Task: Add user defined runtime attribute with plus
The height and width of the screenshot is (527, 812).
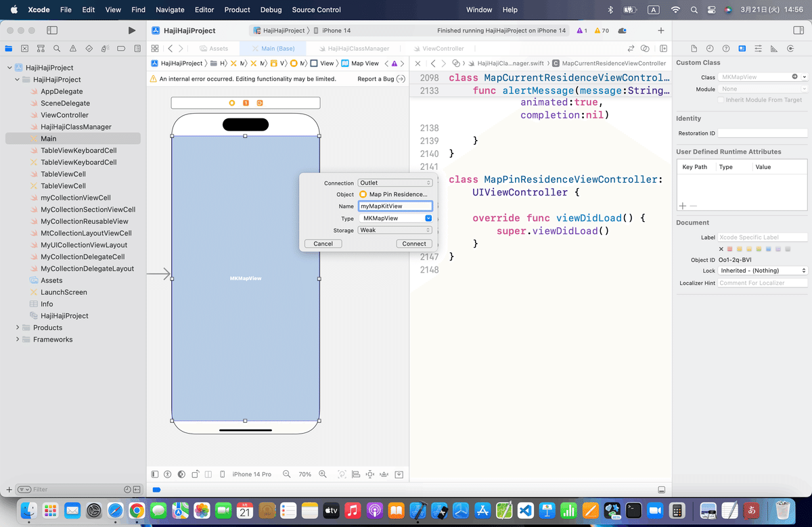Action: tap(683, 205)
